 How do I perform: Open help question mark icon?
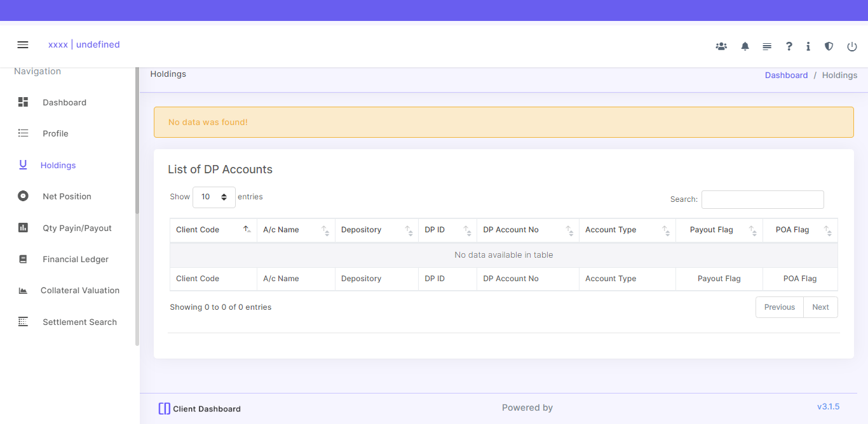tap(789, 46)
